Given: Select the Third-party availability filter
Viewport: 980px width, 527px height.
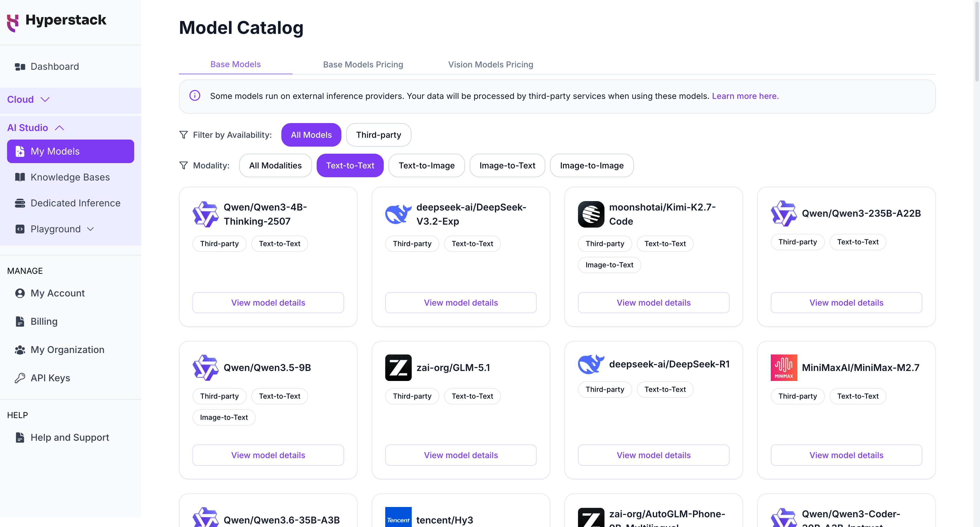Looking at the screenshot, I should coord(378,135).
